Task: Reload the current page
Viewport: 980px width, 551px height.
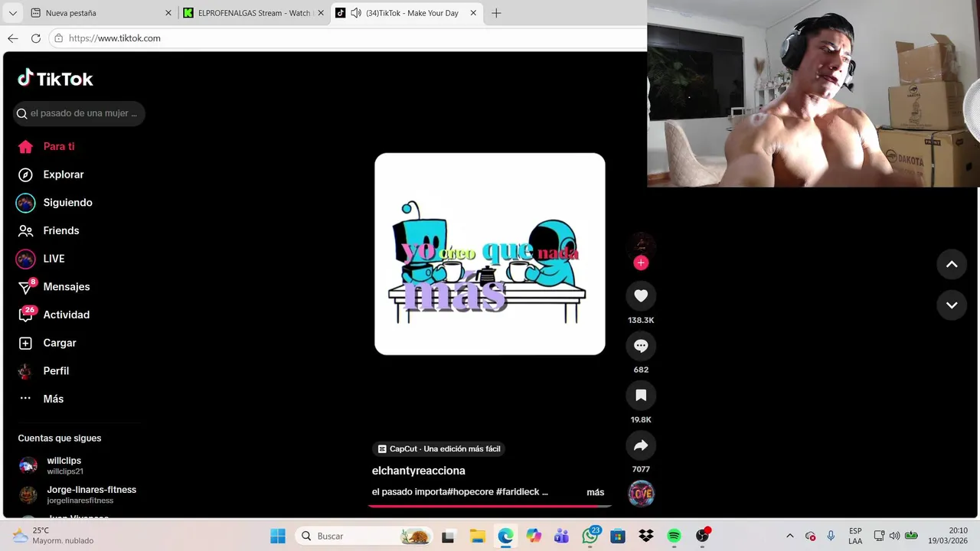Action: 36,38
